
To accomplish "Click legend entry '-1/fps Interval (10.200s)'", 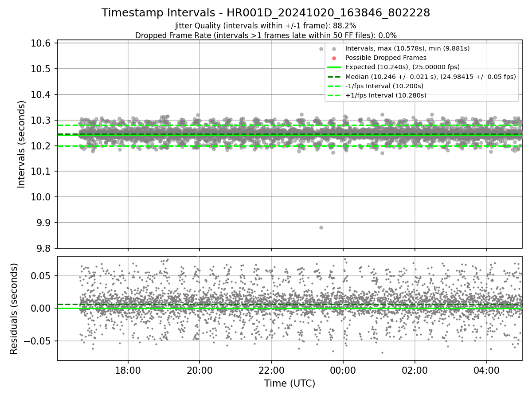I will [x=384, y=86].
